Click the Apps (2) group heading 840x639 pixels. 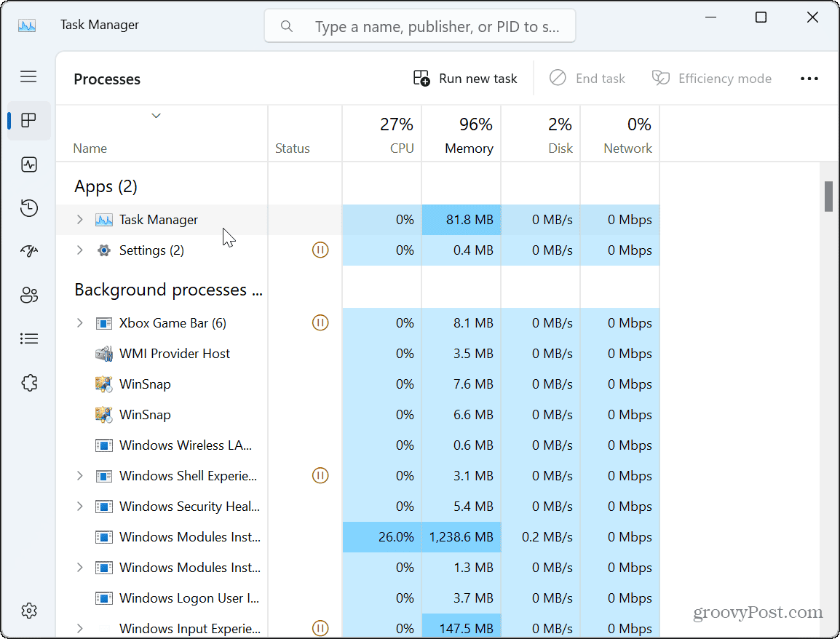(x=106, y=186)
